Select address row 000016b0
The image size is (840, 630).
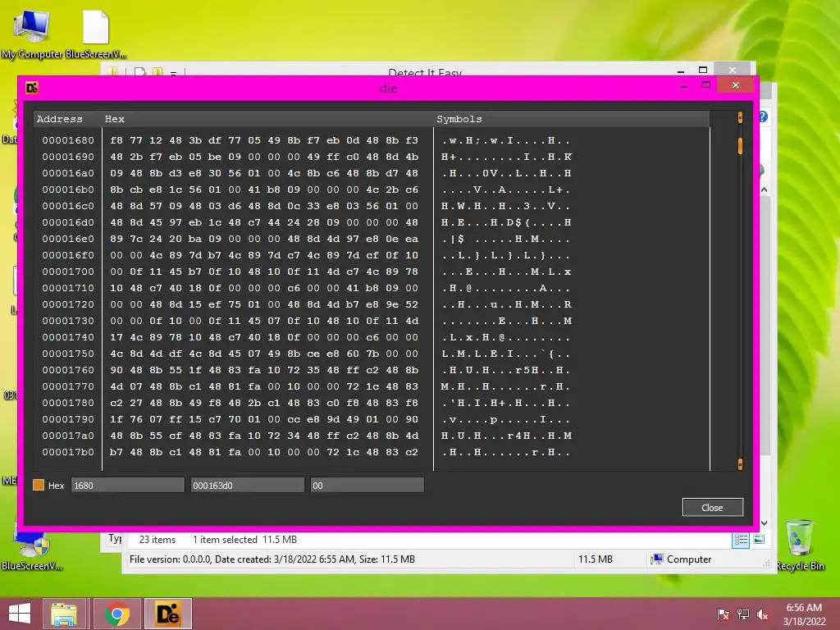point(68,189)
